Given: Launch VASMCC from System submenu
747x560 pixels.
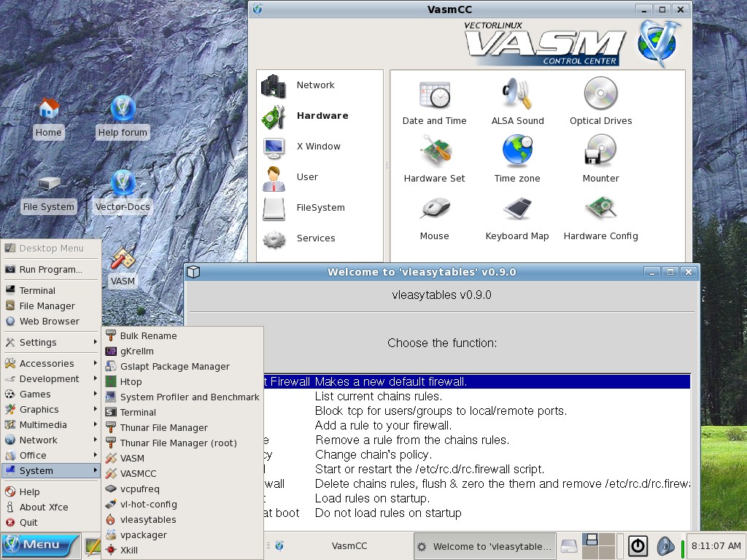Looking at the screenshot, I should click(183, 473).
